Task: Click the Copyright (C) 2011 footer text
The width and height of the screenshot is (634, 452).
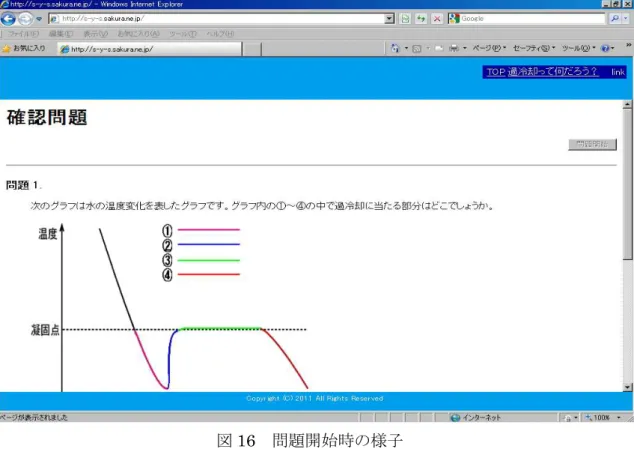Action: (x=315, y=399)
